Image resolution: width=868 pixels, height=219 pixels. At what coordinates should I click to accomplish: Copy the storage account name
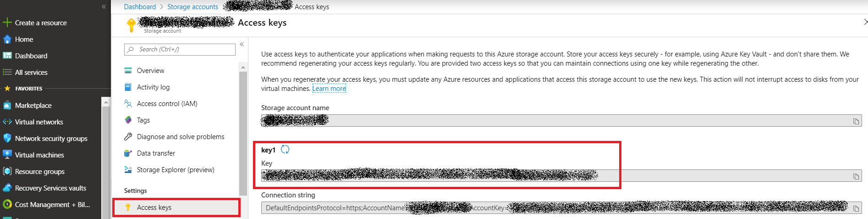856,121
